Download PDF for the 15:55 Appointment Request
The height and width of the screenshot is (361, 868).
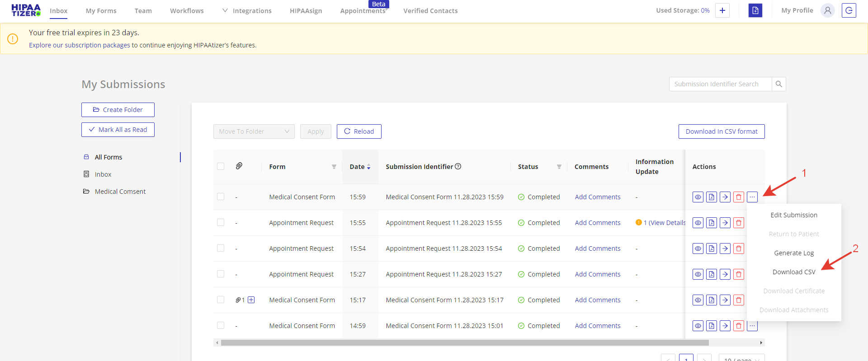(712, 223)
